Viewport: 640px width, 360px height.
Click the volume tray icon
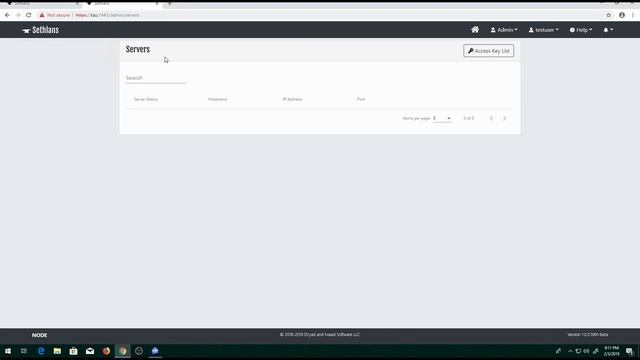587,351
